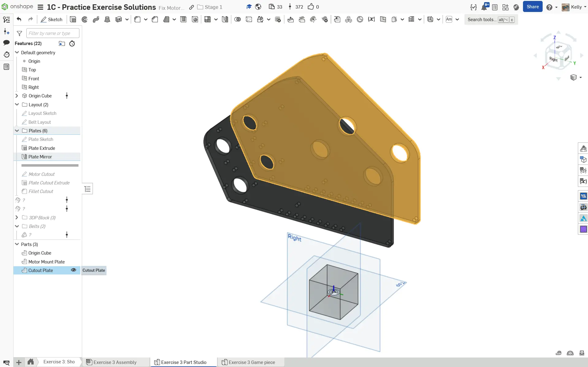Expand the 3DP Block (3) folder
The height and width of the screenshot is (367, 588).
(17, 218)
